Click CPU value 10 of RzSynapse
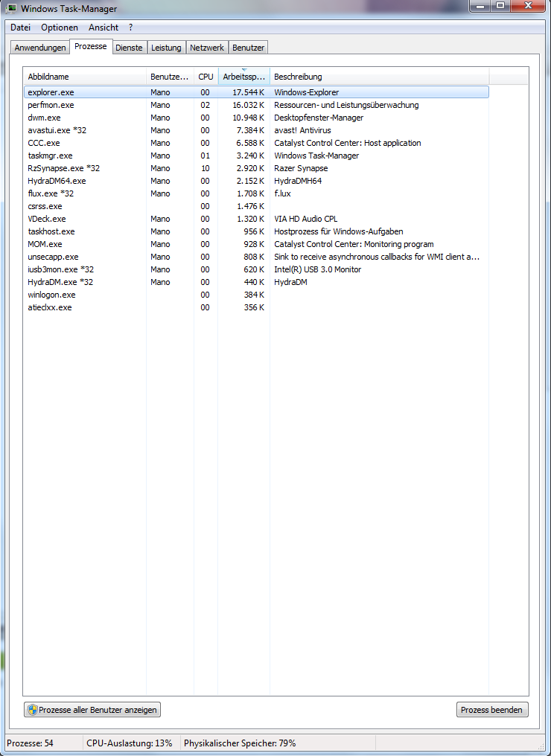 [x=205, y=168]
